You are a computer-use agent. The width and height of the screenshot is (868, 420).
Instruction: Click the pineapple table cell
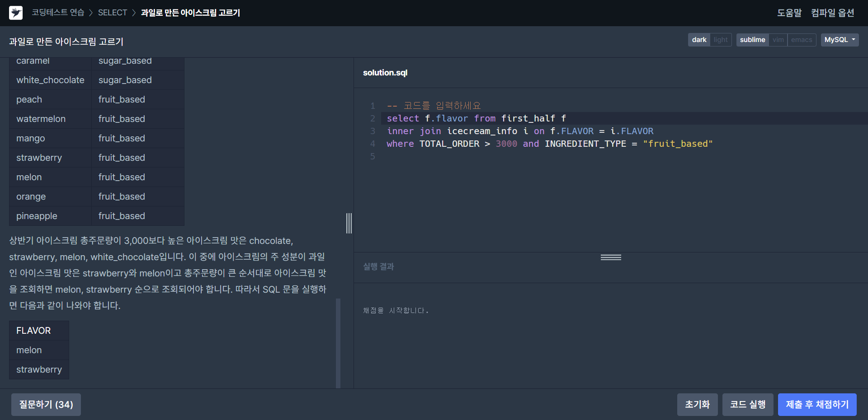[50, 216]
